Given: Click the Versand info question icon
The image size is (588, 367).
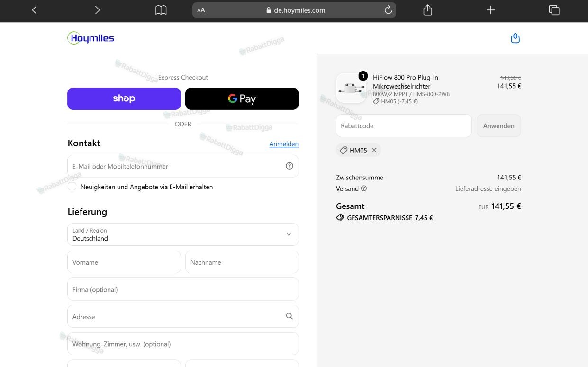Looking at the screenshot, I should (x=364, y=188).
